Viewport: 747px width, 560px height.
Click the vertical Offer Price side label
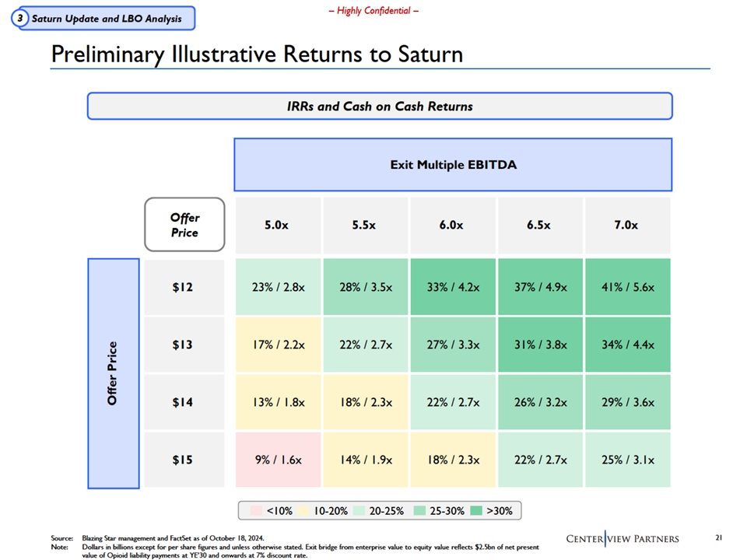click(113, 373)
